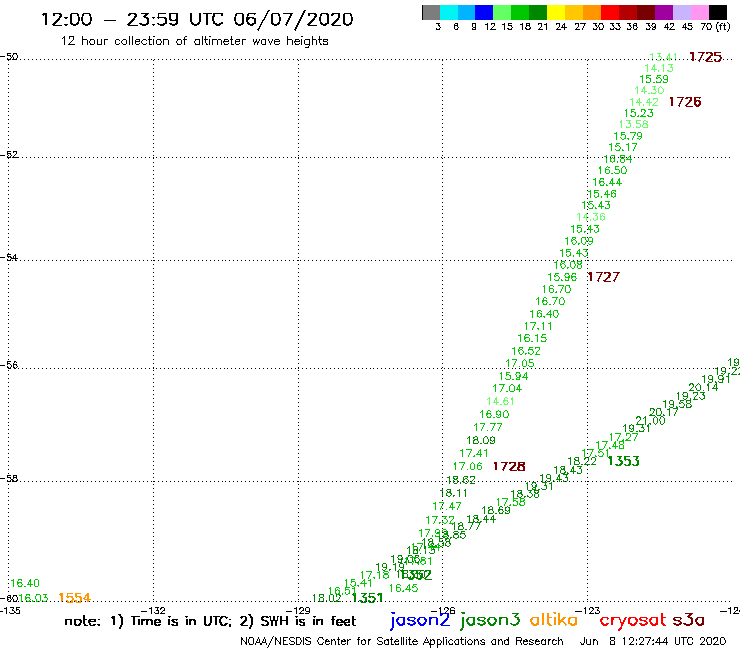
Task: Select the 18.11 wave height reading
Action: click(x=453, y=493)
